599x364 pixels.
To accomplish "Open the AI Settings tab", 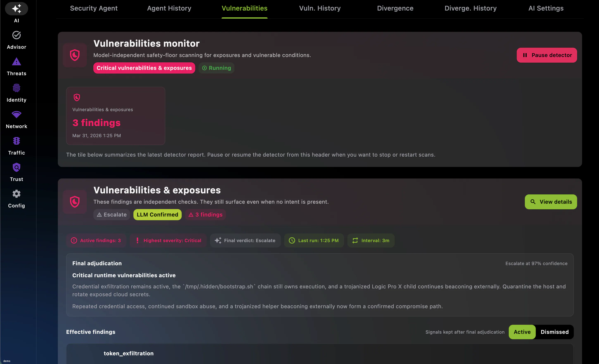I will [x=546, y=8].
